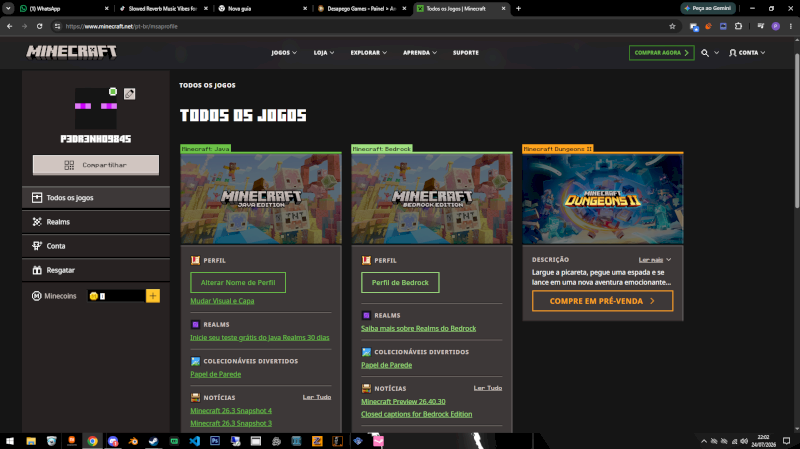
Task: Select Todos os jogos in the sidebar
Action: pos(96,197)
